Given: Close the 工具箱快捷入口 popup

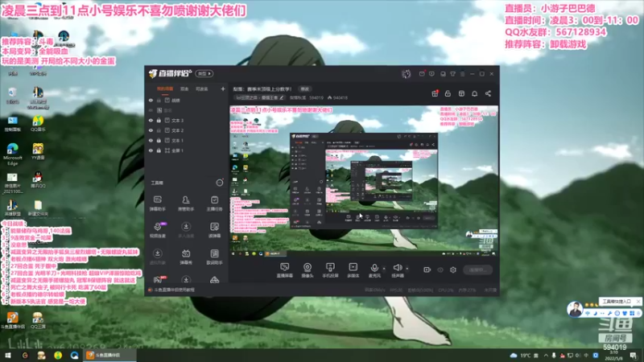Looking at the screenshot, I should click(x=638, y=301).
